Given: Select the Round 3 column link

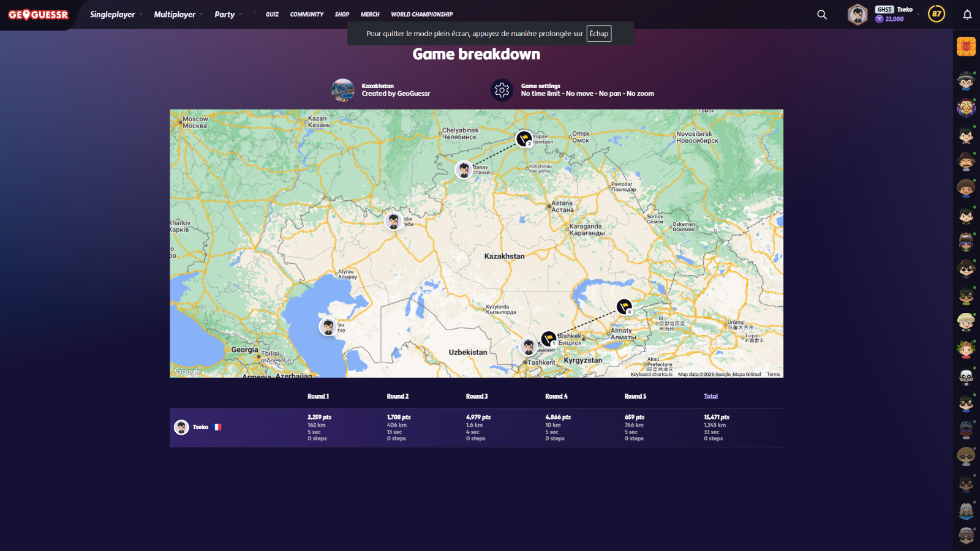Looking at the screenshot, I should 477,396.
